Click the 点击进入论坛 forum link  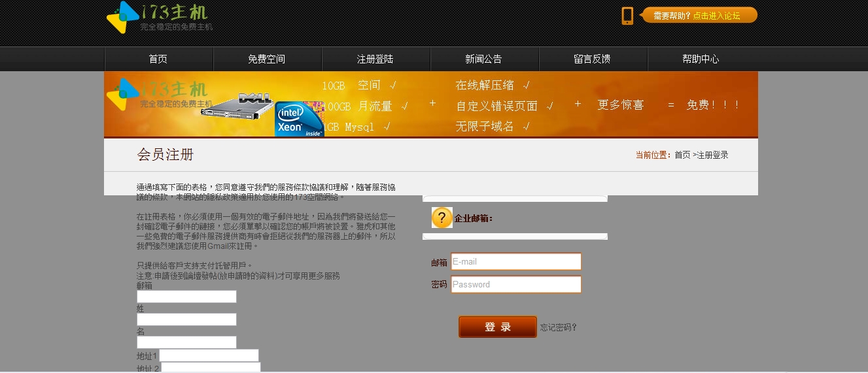(716, 16)
